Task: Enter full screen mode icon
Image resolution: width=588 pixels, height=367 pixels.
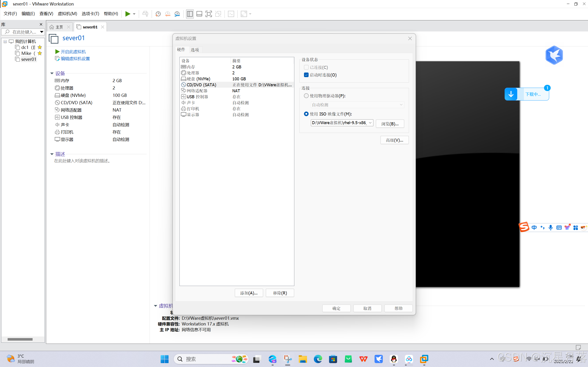Action: 208,14
